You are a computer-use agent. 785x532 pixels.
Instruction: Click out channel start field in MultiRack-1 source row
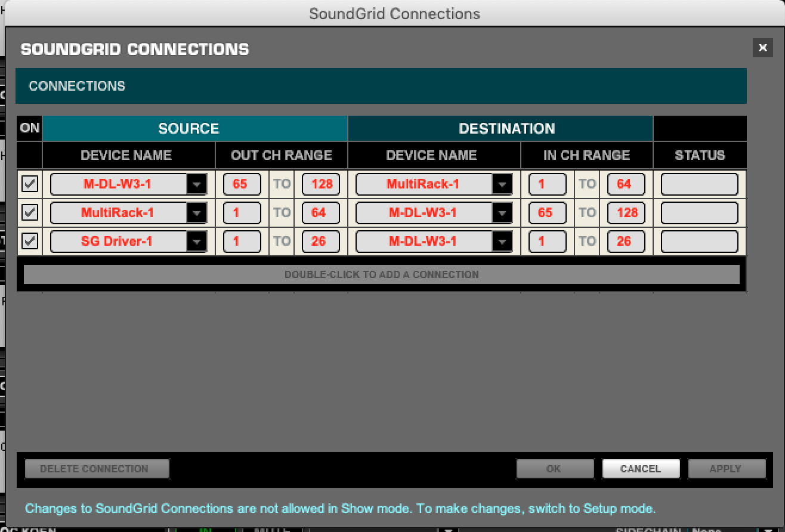pyautogui.click(x=242, y=213)
